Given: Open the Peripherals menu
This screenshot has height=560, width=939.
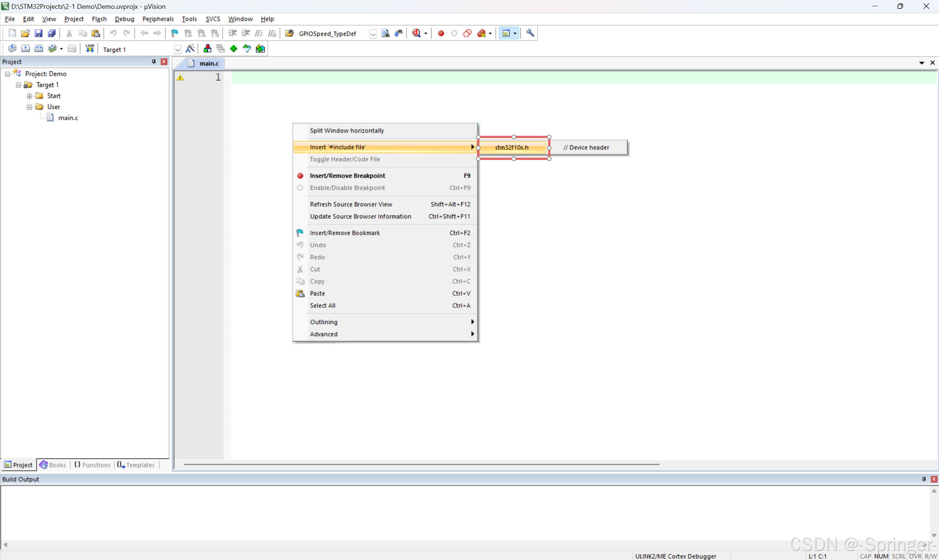Looking at the screenshot, I should (158, 19).
